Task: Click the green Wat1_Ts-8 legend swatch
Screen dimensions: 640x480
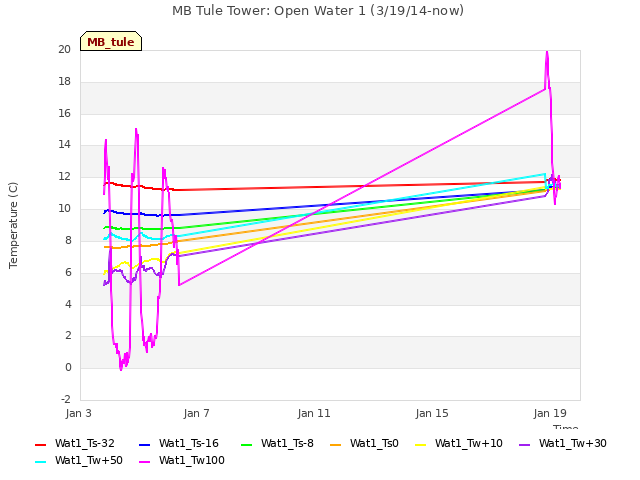Action: (x=247, y=444)
